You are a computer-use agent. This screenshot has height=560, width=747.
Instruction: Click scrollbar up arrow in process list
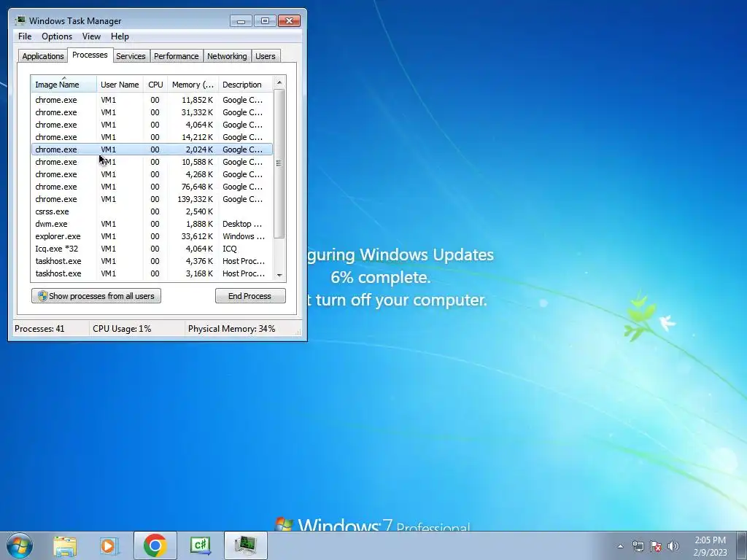click(x=279, y=82)
